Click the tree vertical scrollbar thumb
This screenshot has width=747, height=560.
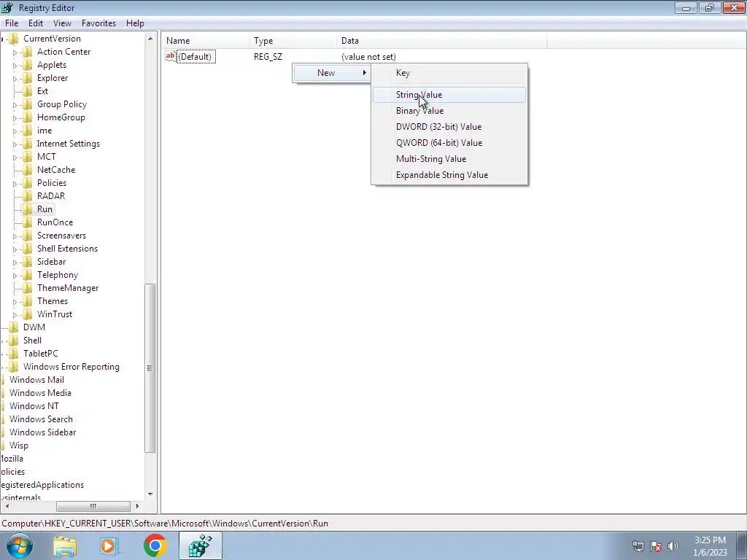pos(150,367)
